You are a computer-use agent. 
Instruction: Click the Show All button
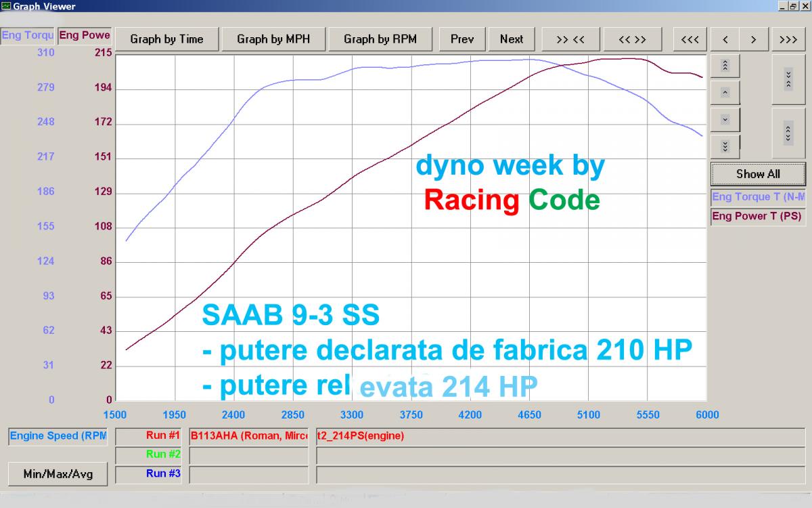758,174
